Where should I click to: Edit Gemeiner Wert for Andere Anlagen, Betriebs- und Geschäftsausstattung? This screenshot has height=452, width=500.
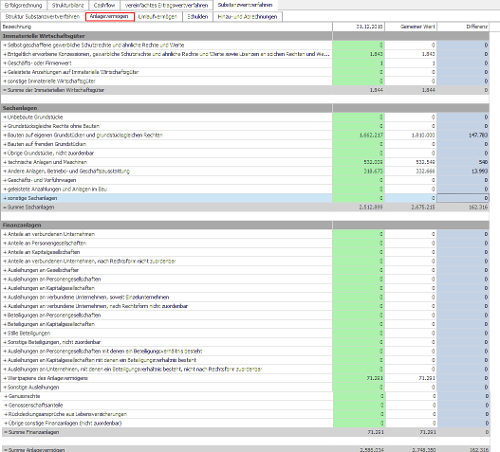pyautogui.click(x=411, y=171)
